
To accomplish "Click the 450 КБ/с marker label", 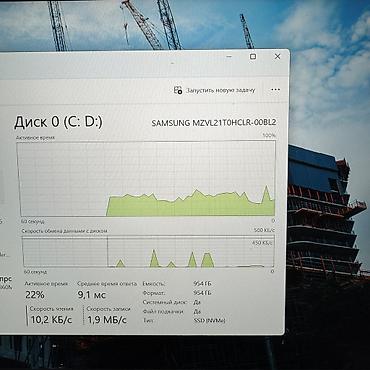I will [262, 243].
